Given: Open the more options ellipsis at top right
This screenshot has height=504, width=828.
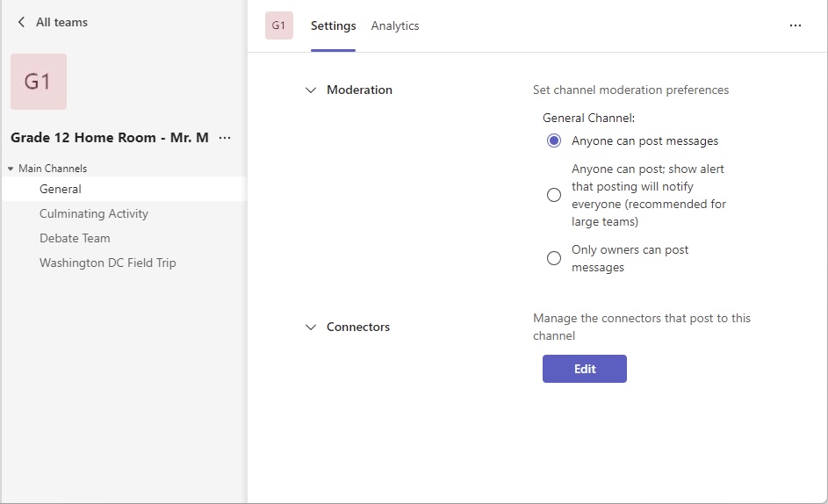Looking at the screenshot, I should click(796, 25).
